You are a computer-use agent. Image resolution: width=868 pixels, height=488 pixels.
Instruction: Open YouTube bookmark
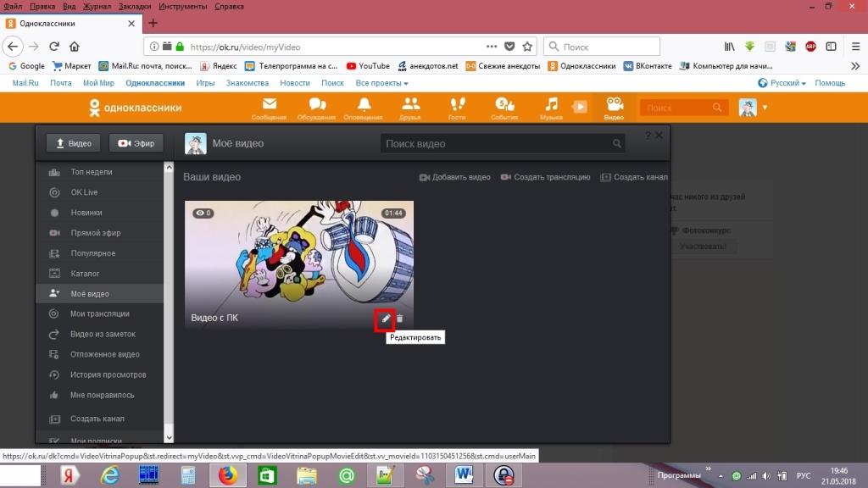[368, 66]
